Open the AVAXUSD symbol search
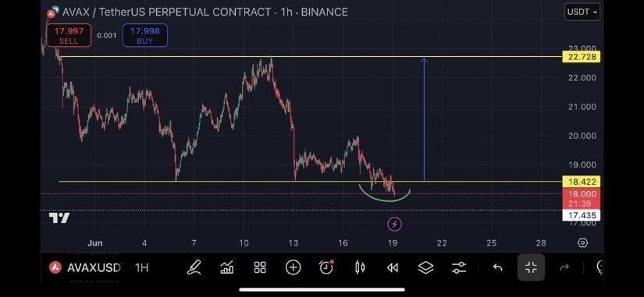This screenshot has width=644, height=297. point(85,268)
